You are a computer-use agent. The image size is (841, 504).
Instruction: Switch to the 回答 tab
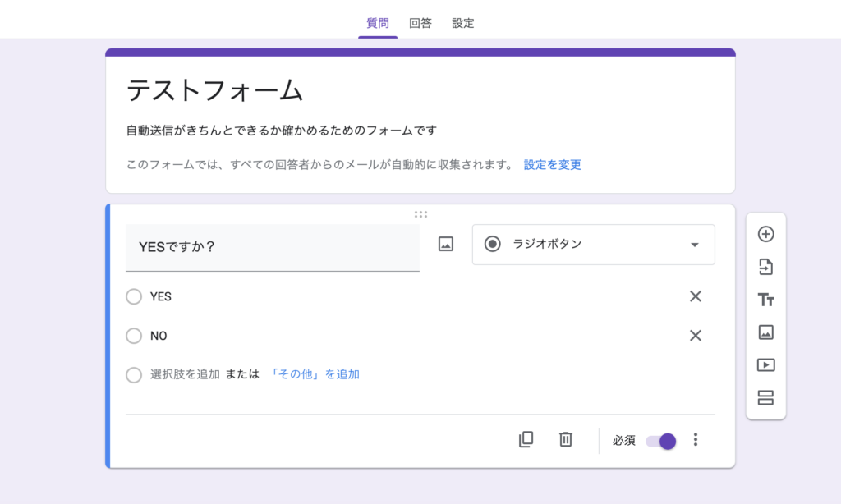click(x=420, y=23)
